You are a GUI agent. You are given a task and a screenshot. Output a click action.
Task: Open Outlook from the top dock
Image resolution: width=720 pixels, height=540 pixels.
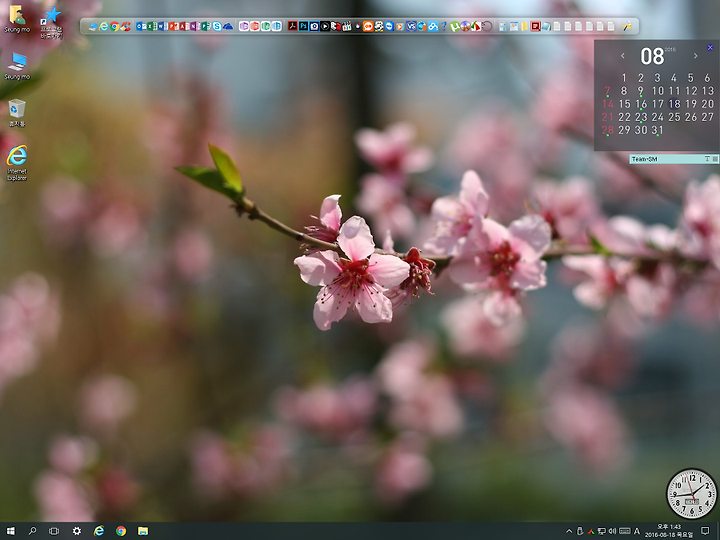141,27
